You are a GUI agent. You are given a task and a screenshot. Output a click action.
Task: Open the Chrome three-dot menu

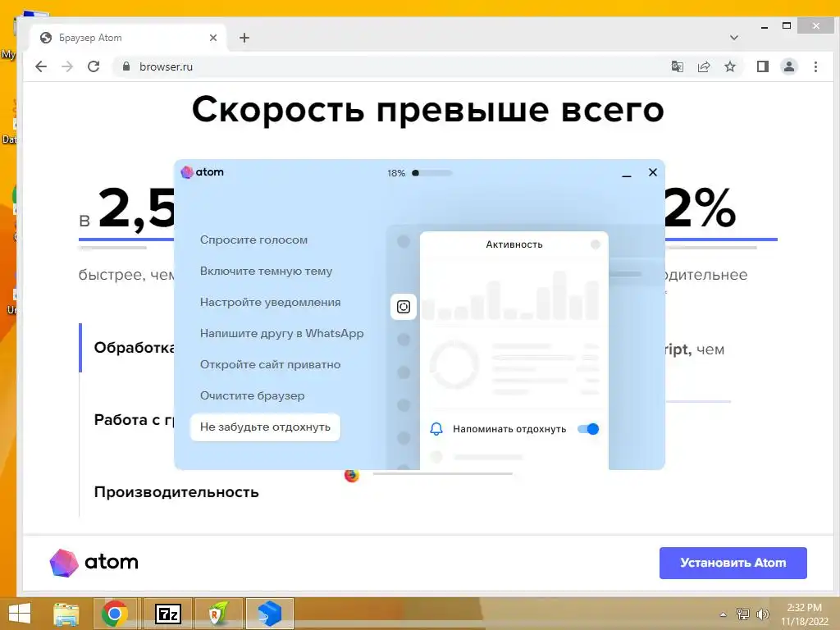pos(815,66)
